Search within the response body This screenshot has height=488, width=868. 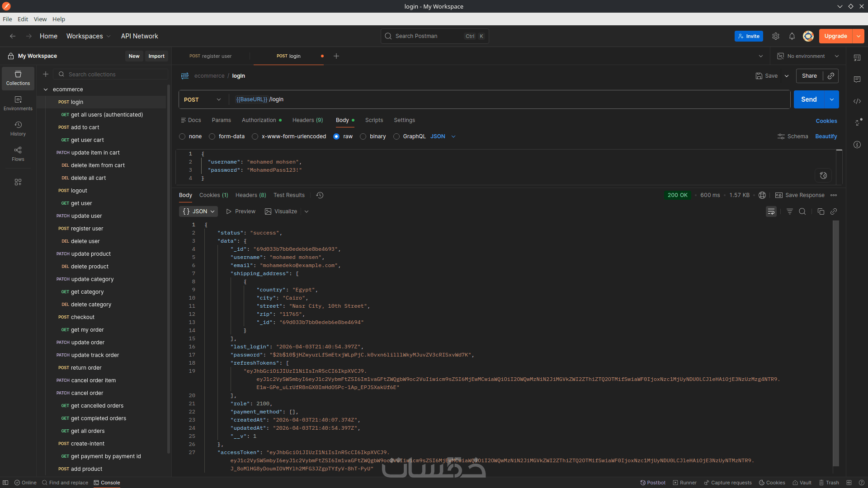point(802,211)
